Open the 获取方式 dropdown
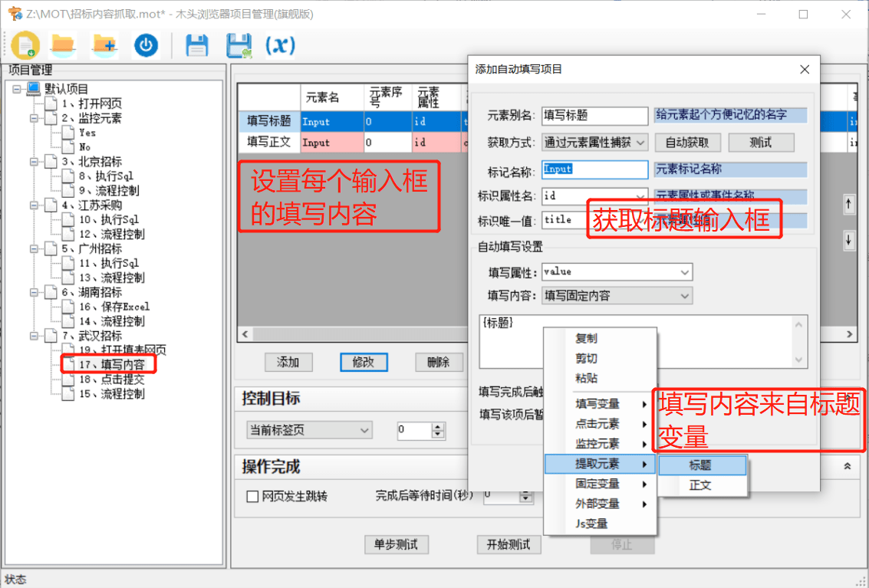The width and height of the screenshot is (869, 588). (x=594, y=143)
